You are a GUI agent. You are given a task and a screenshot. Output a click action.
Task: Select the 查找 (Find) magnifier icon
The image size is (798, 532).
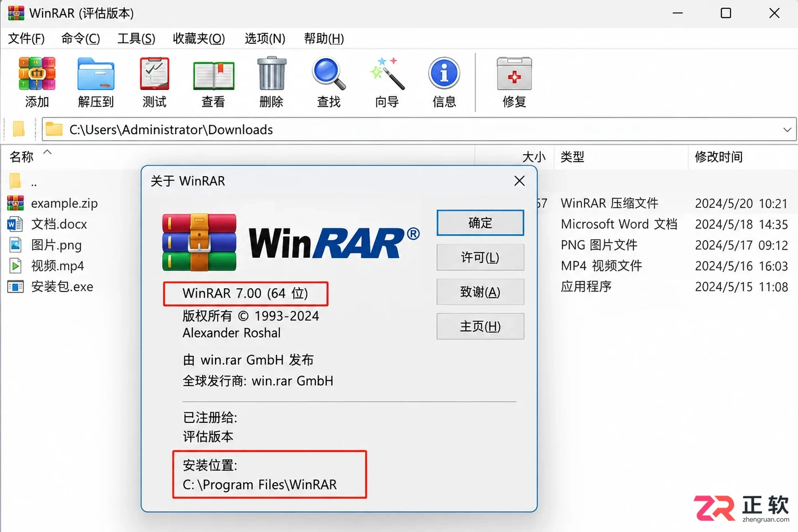pos(329,74)
